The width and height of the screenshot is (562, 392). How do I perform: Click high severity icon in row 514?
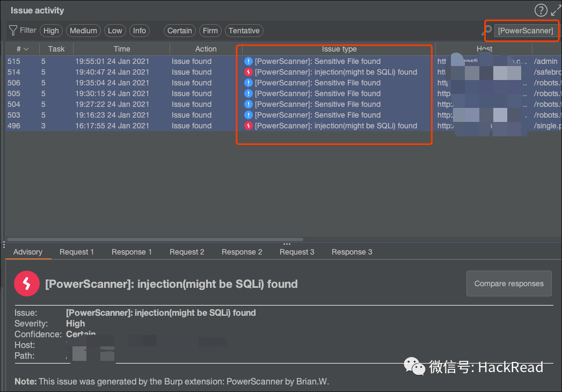coord(248,72)
